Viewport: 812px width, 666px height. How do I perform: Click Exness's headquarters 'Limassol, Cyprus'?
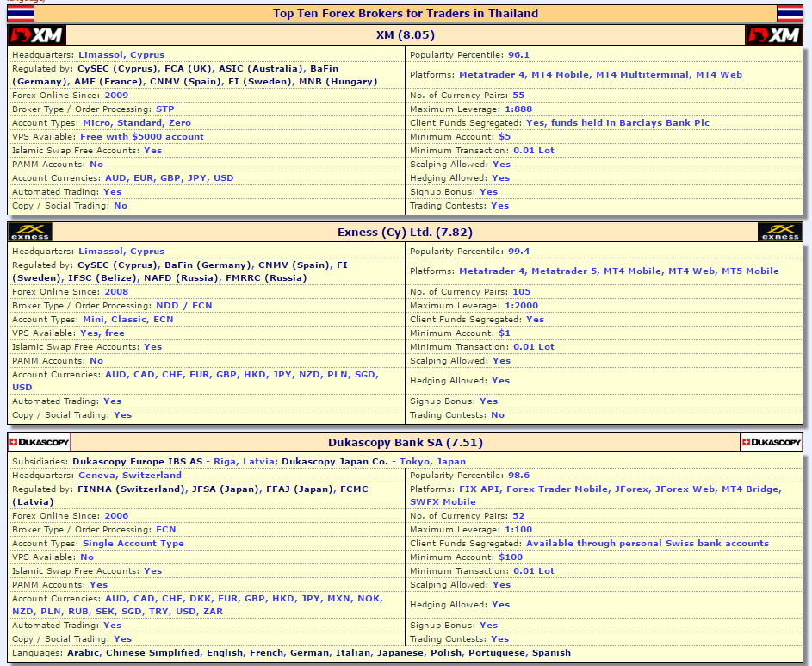121,252
